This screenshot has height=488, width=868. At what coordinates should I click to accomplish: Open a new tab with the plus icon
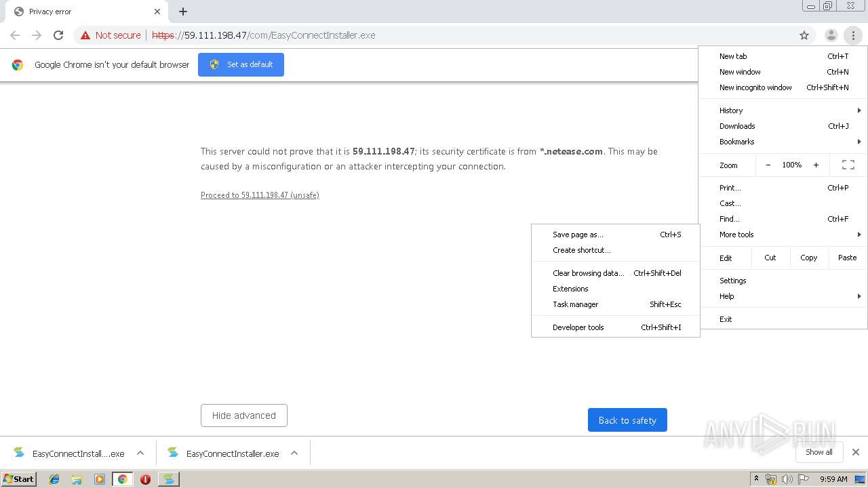tap(183, 12)
